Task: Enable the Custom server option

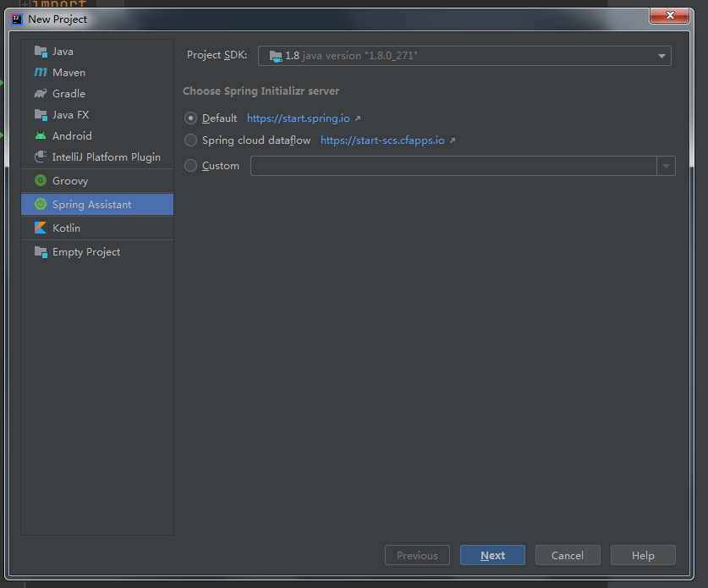Action: pyautogui.click(x=190, y=165)
